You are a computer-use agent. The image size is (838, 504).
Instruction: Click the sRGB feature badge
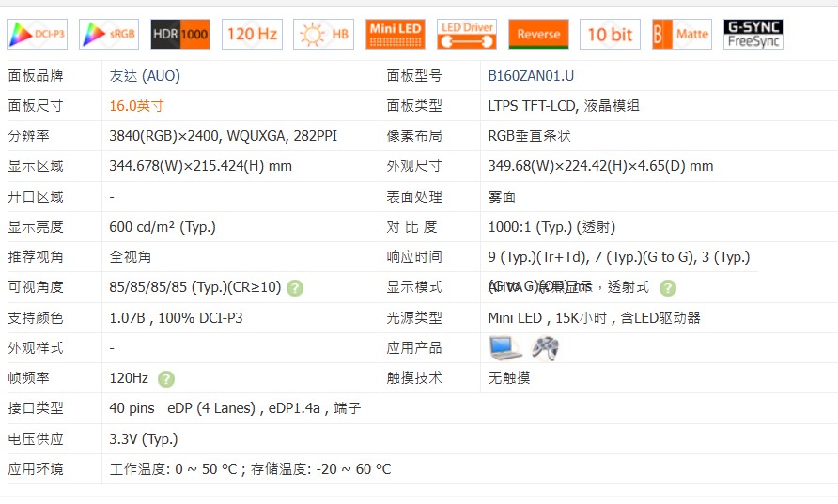109,35
